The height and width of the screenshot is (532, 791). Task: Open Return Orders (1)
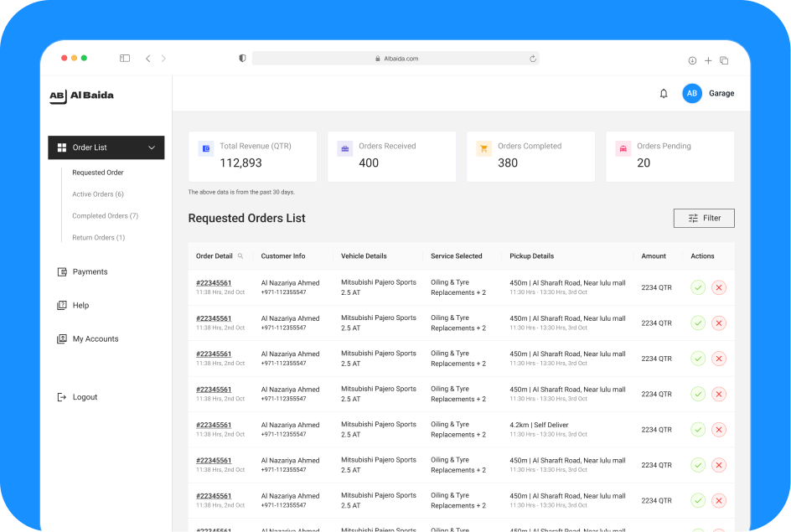point(98,237)
